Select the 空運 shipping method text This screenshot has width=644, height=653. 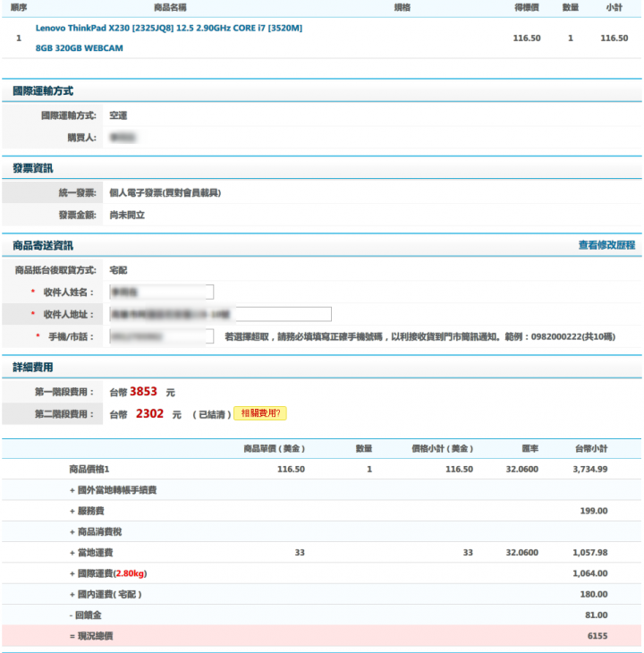(118, 115)
